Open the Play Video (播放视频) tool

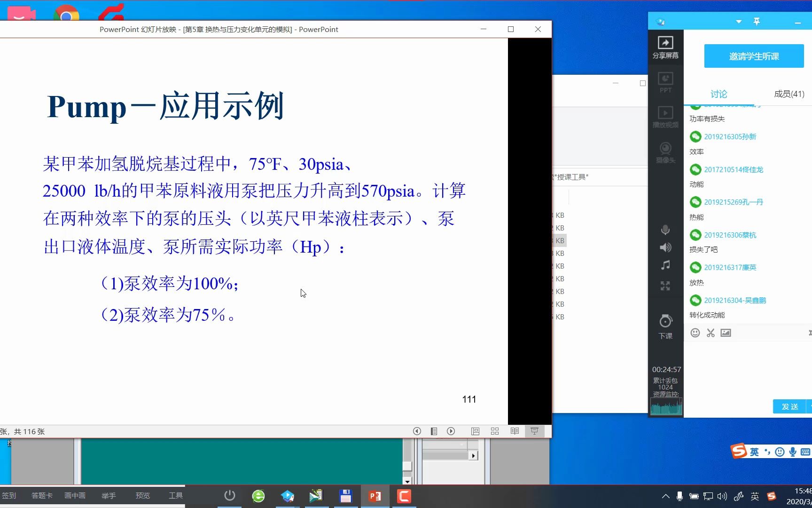665,117
